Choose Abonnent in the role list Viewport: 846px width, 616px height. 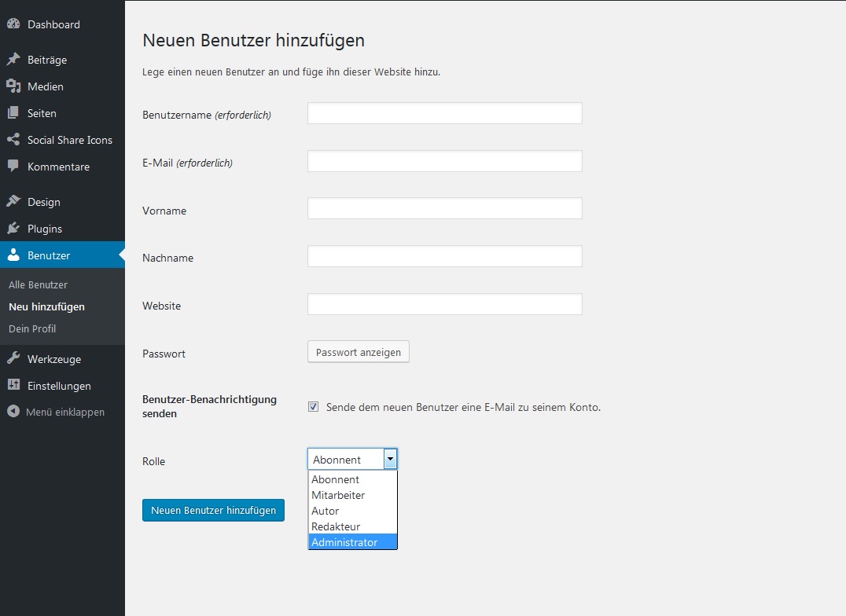(x=352, y=479)
